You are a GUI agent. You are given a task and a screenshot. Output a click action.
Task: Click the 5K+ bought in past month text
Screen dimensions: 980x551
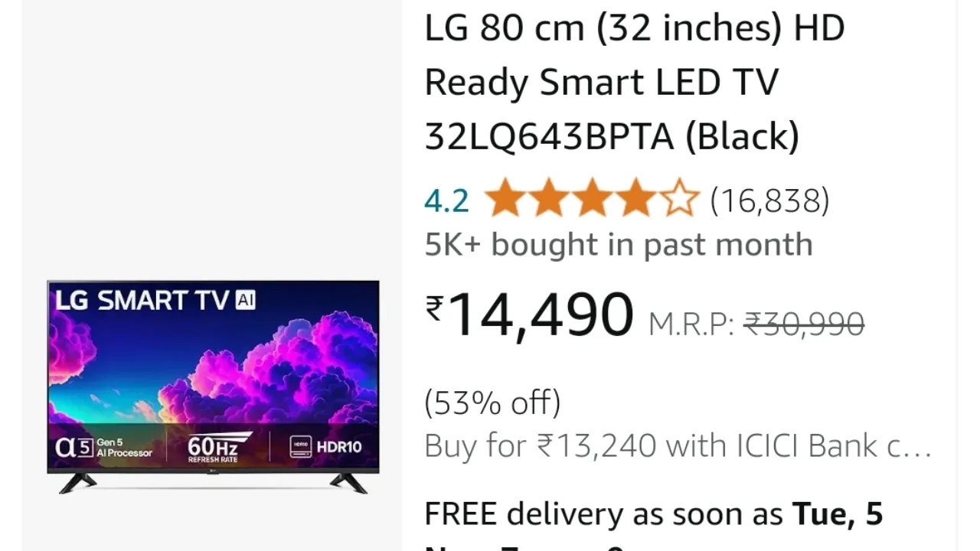(x=619, y=245)
